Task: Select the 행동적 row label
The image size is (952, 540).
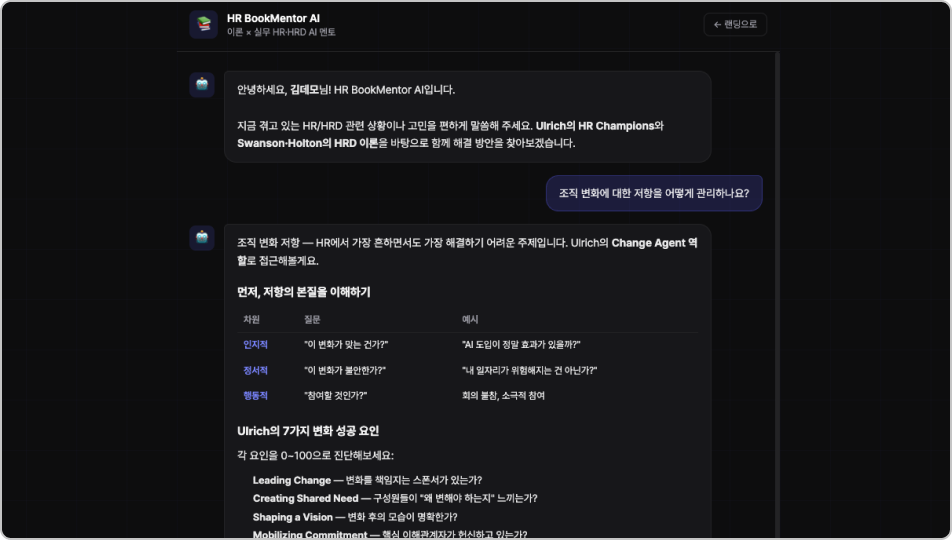Action: pos(256,395)
